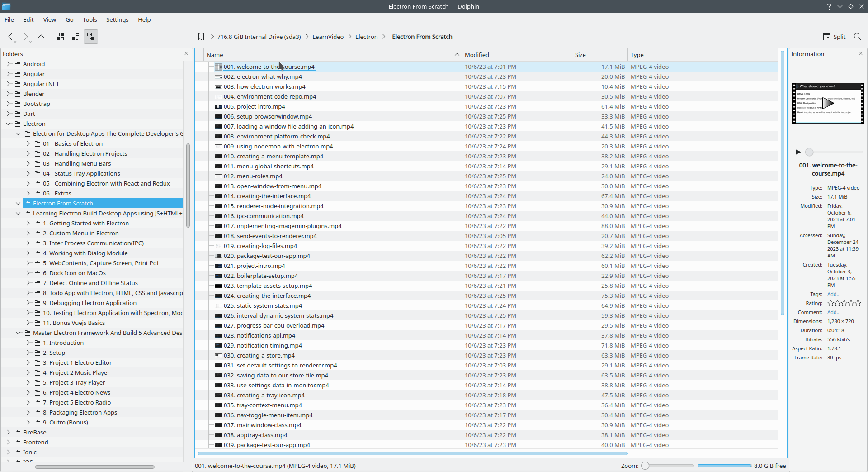The width and height of the screenshot is (868, 472).
Task: Collapse Master Electron Framework folder
Action: (18, 333)
